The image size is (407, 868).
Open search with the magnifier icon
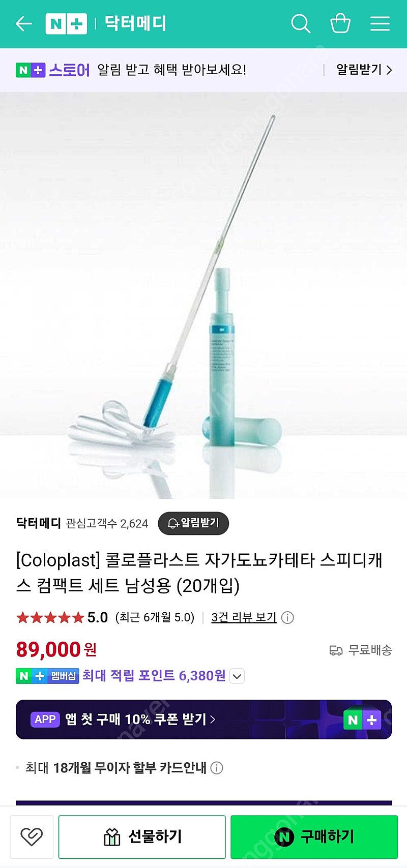301,23
